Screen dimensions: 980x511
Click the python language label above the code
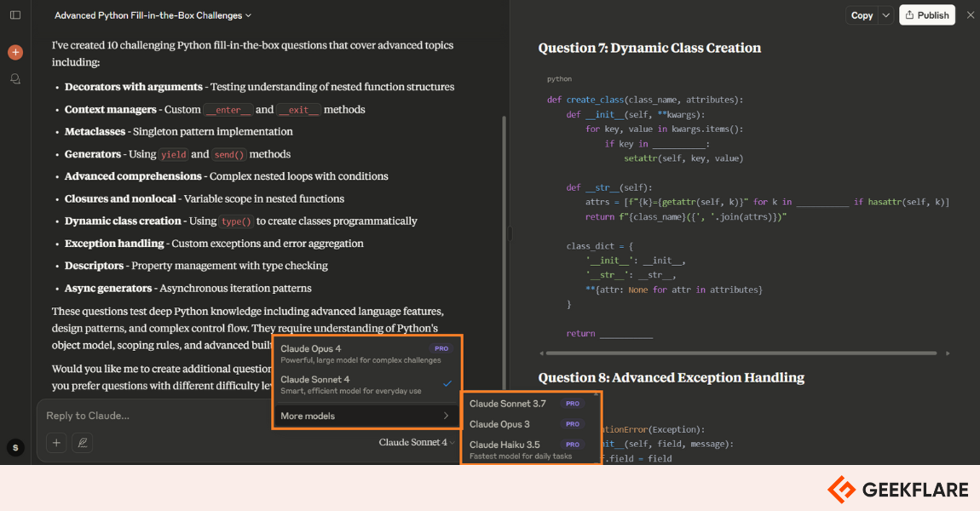pyautogui.click(x=559, y=78)
